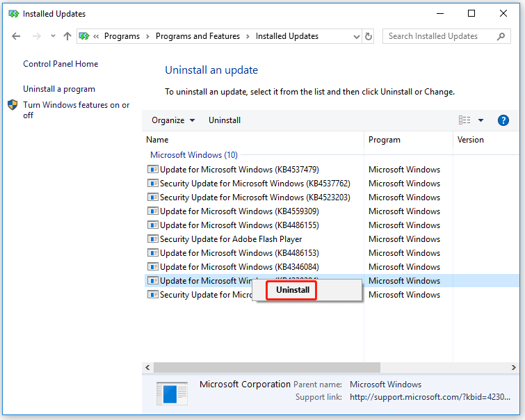This screenshot has height=420, width=525.
Task: Select Security Update (KB4537762) row
Action: pyautogui.click(x=255, y=184)
